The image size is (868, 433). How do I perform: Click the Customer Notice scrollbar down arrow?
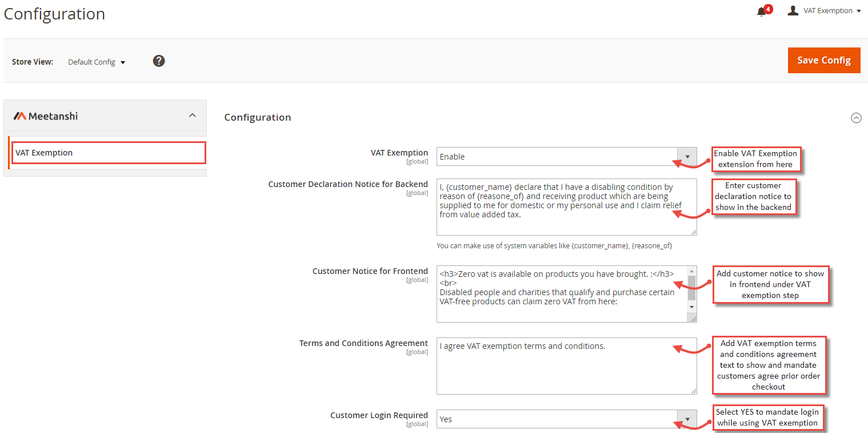coord(691,308)
